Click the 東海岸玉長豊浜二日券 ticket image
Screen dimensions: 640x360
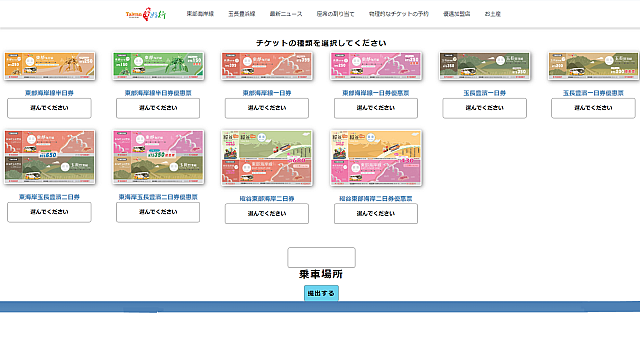(49, 157)
